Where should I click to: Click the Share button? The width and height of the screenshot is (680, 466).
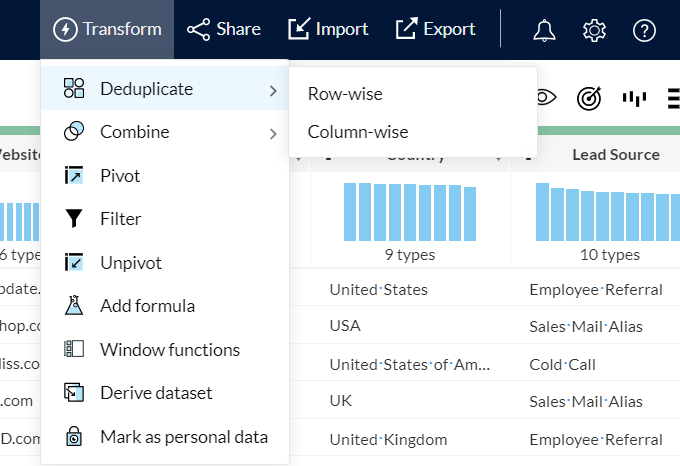point(224,29)
